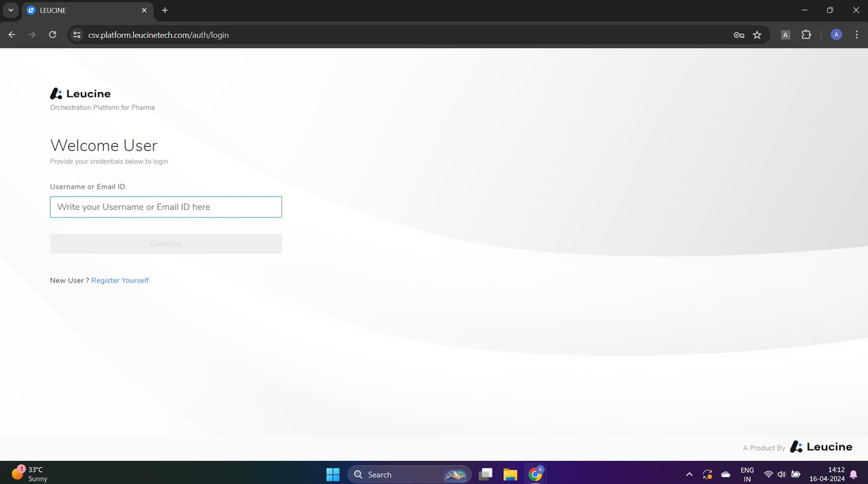The height and width of the screenshot is (484, 868).
Task: Open the Chrome profile avatar
Action: [x=836, y=35]
